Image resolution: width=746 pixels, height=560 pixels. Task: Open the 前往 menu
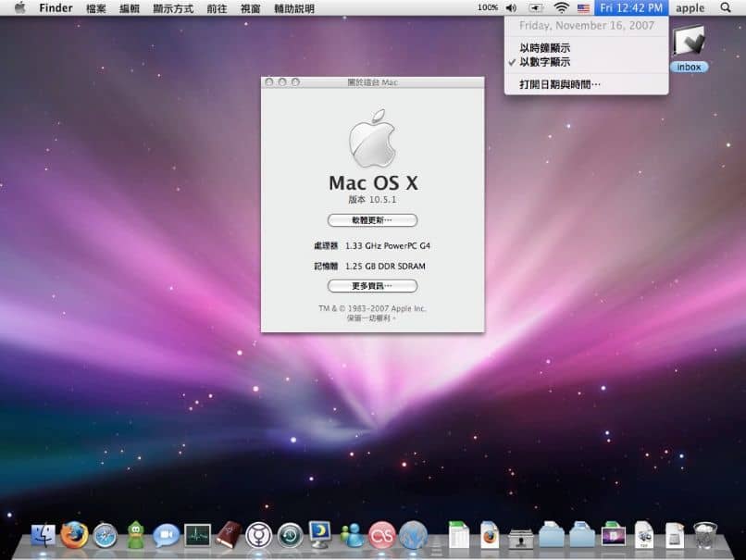[x=217, y=8]
